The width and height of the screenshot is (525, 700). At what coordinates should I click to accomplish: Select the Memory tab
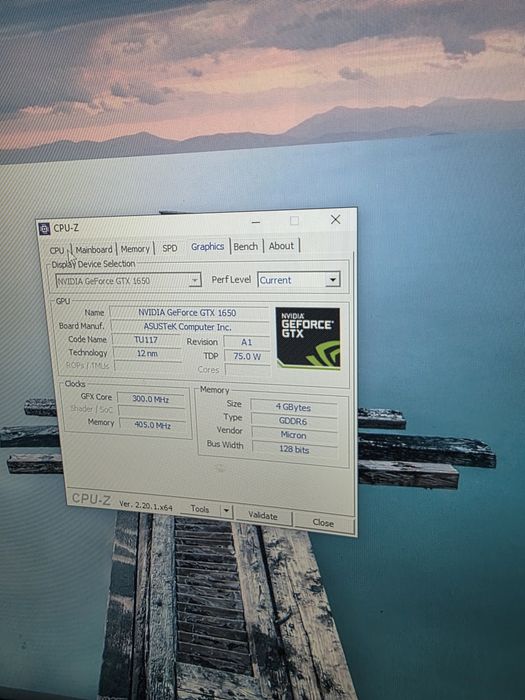[x=135, y=249]
